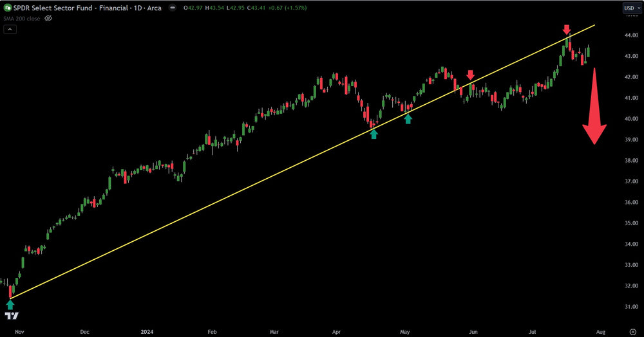
Task: Click the green up arrow at November start
Action: click(x=10, y=305)
